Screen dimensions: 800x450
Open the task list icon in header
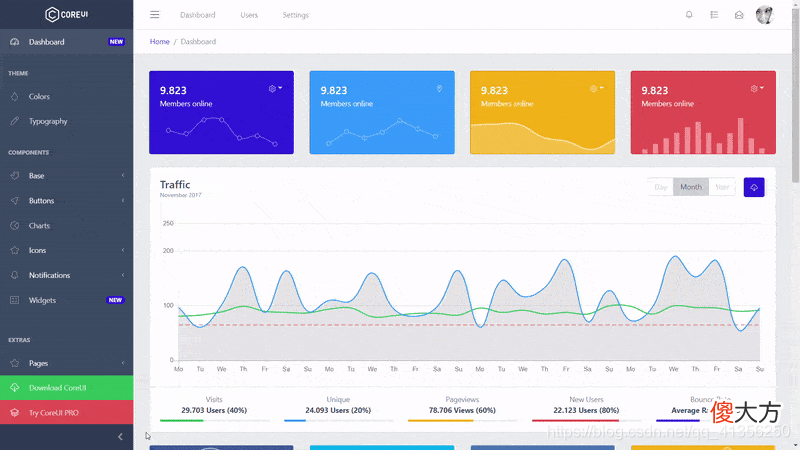(714, 15)
